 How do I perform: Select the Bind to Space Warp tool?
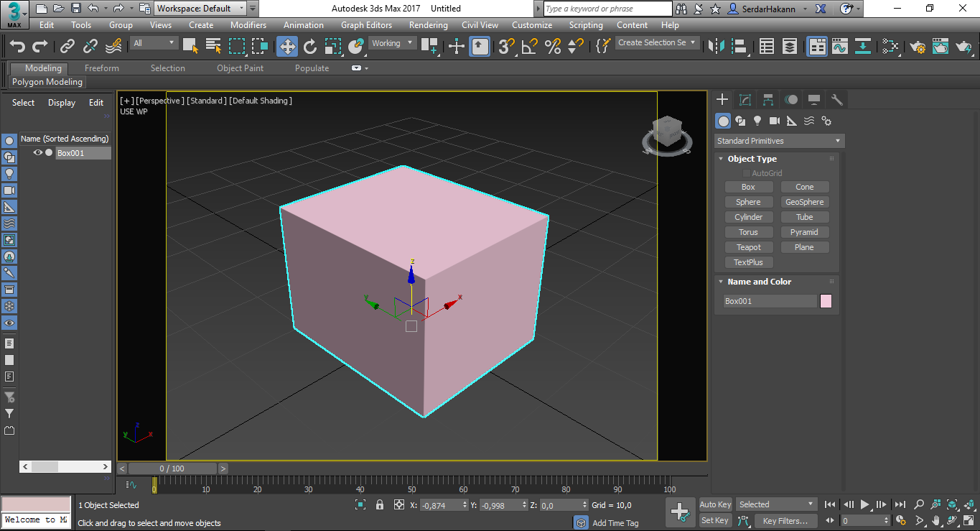[x=113, y=46]
